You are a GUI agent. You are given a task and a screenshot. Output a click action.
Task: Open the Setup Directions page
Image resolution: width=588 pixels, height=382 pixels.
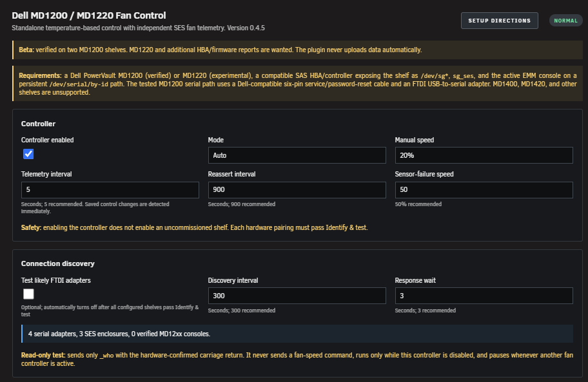point(499,21)
